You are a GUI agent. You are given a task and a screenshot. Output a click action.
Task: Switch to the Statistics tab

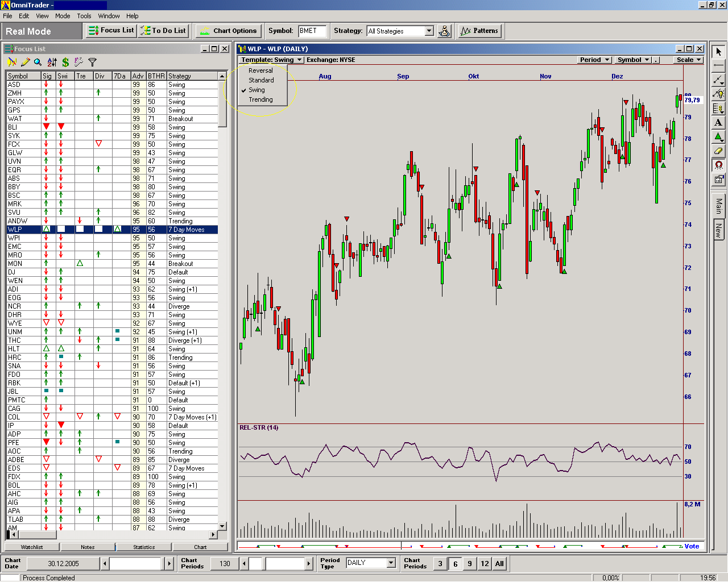tap(143, 547)
